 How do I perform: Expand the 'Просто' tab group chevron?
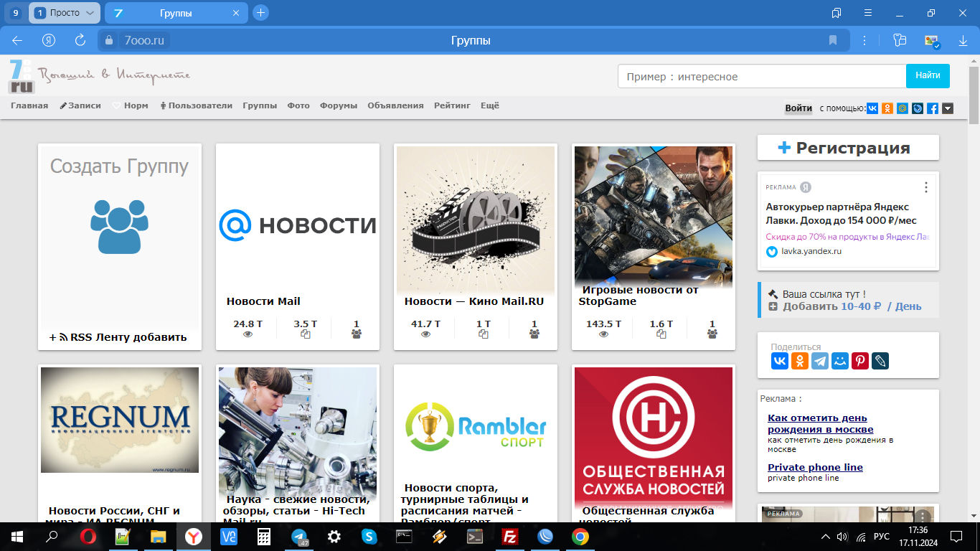(90, 13)
